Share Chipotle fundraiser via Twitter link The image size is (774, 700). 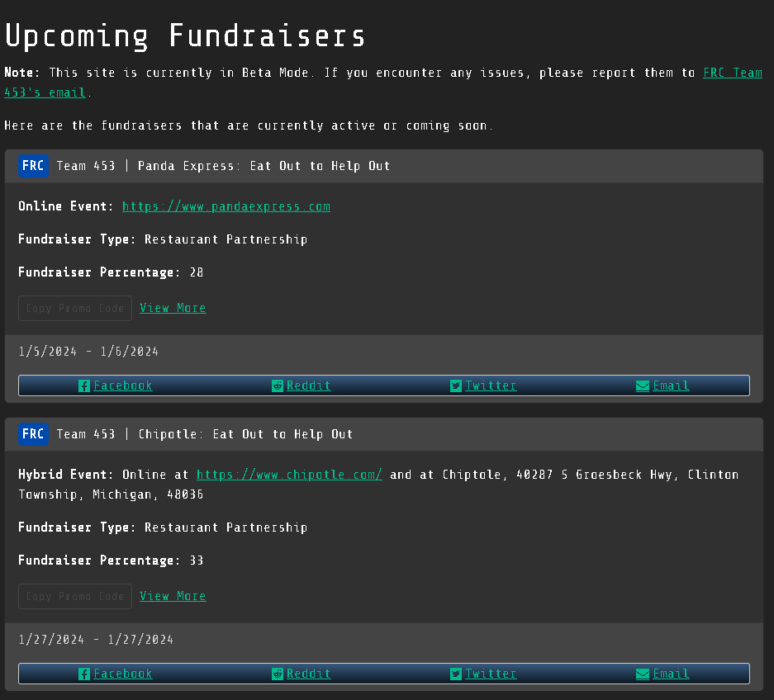click(491, 674)
